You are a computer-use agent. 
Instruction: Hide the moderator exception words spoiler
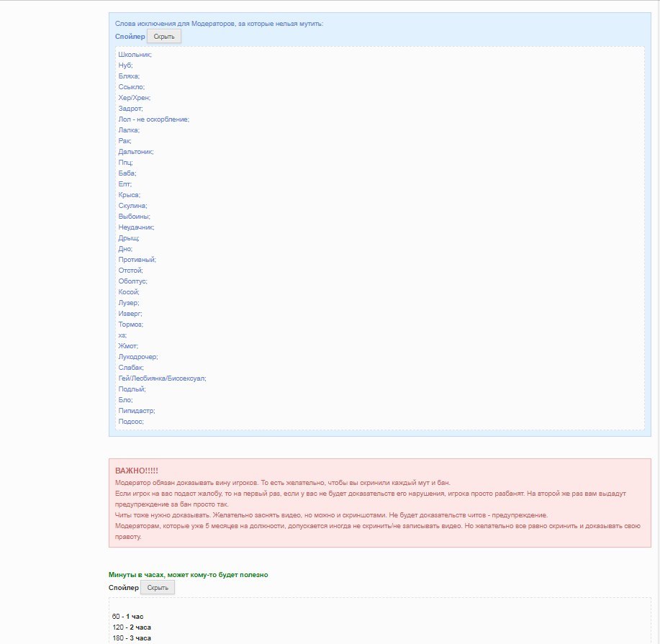163,36
